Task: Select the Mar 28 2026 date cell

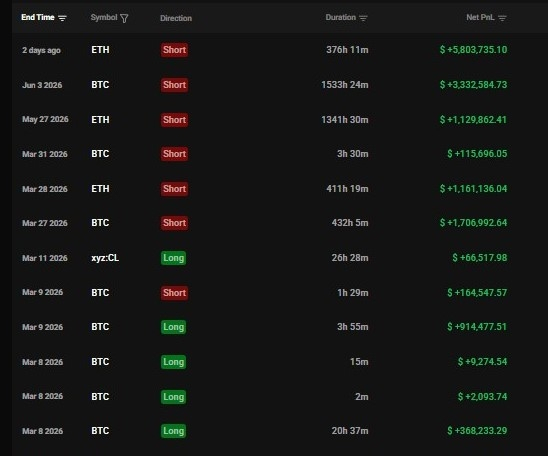Action: pyautogui.click(x=45, y=189)
